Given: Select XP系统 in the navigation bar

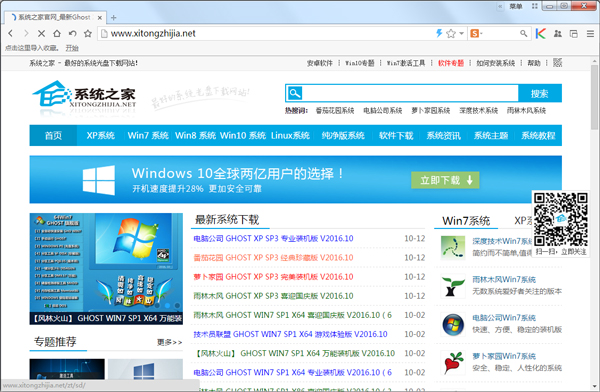Looking at the screenshot, I should coord(101,136).
